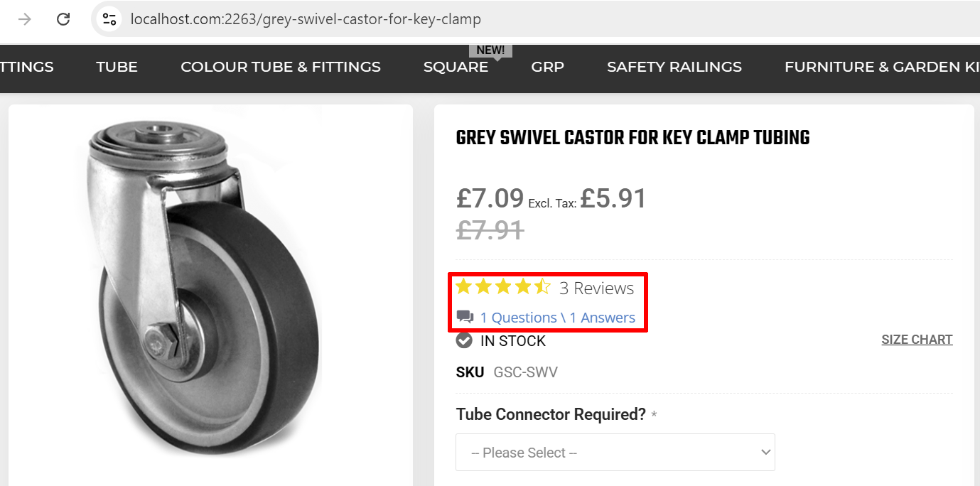The image size is (980, 486).
Task: Open Furniture & Garden Kits menu
Action: [881, 67]
